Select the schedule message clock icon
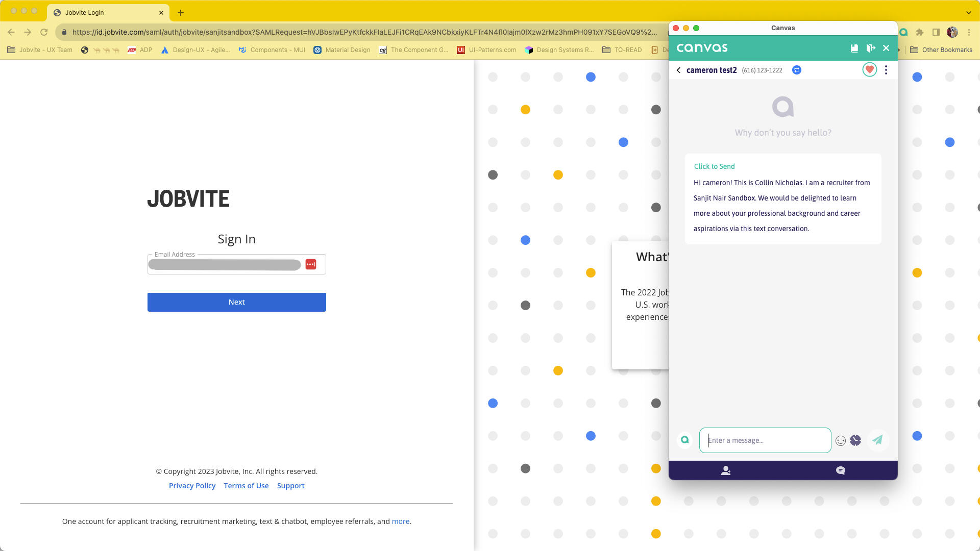Image resolution: width=980 pixels, height=551 pixels. click(855, 441)
